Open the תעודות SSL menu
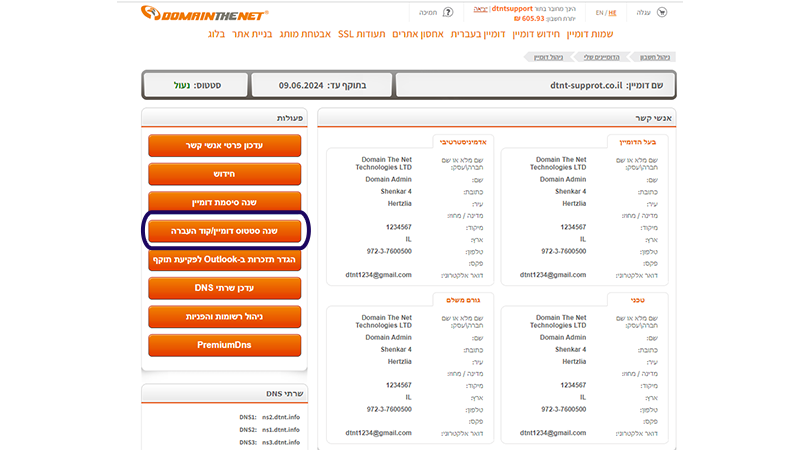Screen dimensions: 800x450 [362, 34]
